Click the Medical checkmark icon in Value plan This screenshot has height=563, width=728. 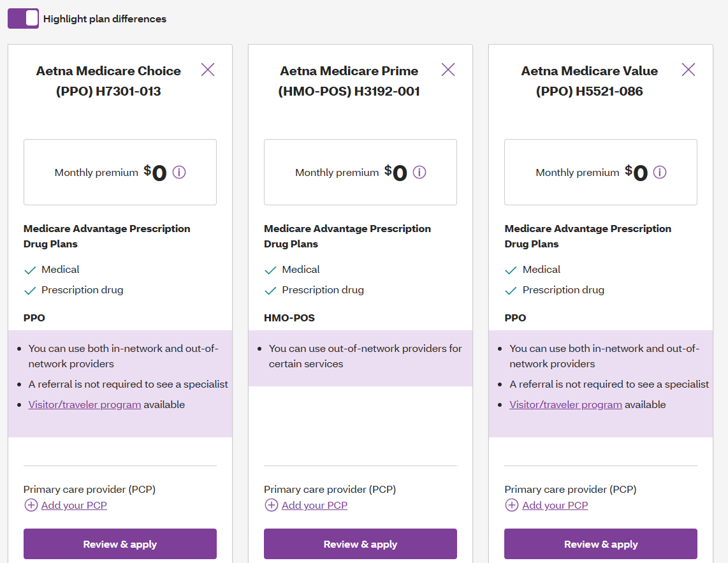coord(511,270)
